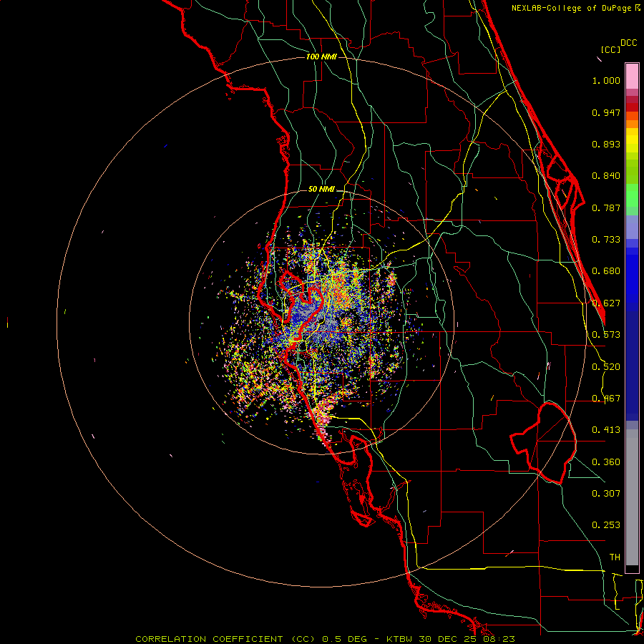Click the KTBW radar site identifier

401,639
